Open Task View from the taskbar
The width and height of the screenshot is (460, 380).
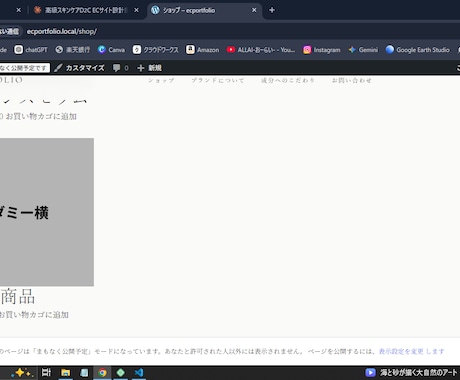coord(46,373)
